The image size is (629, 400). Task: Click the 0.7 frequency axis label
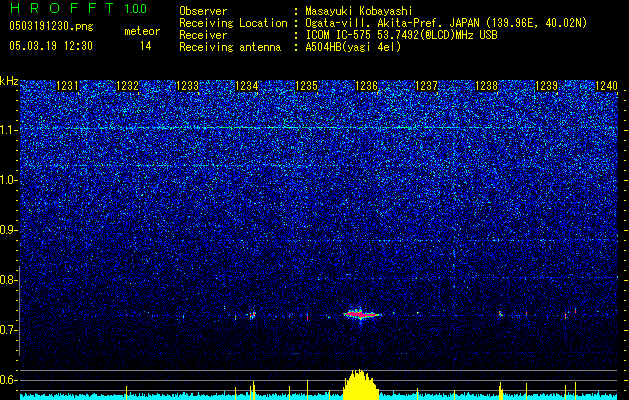pos(9,330)
